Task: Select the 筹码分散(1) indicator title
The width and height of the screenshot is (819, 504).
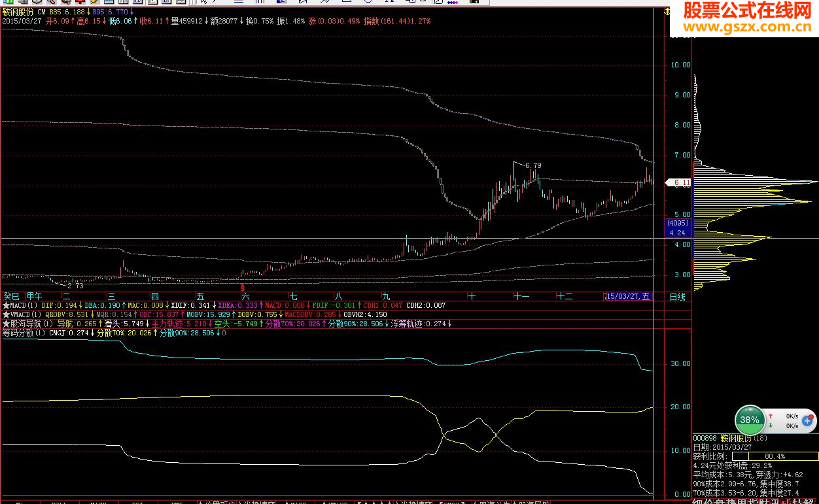Action: (x=23, y=333)
